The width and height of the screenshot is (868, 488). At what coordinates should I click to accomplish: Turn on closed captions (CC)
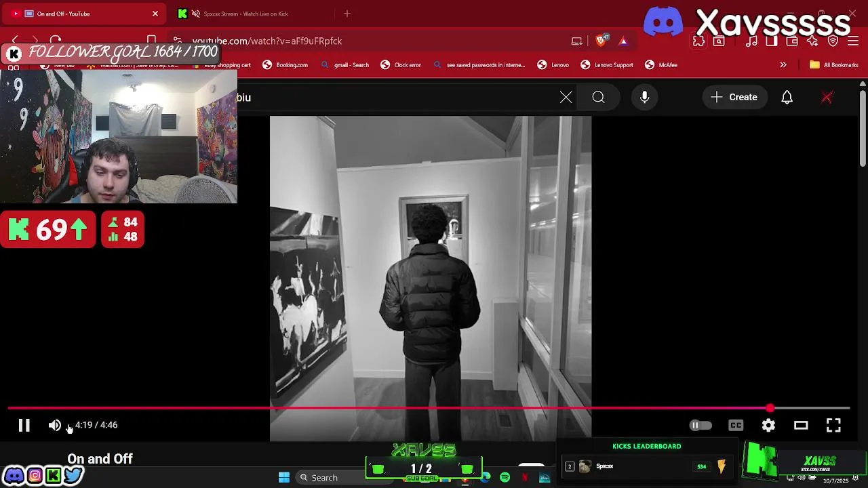pos(736,425)
